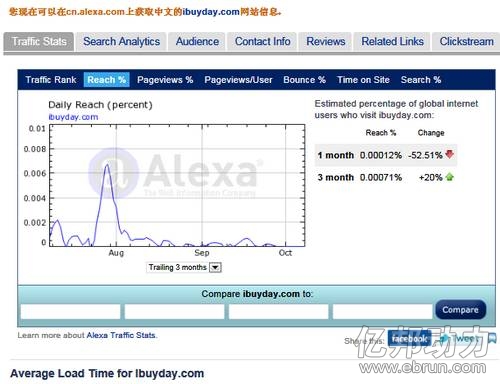Switch to the Search Analytics tab

121,42
